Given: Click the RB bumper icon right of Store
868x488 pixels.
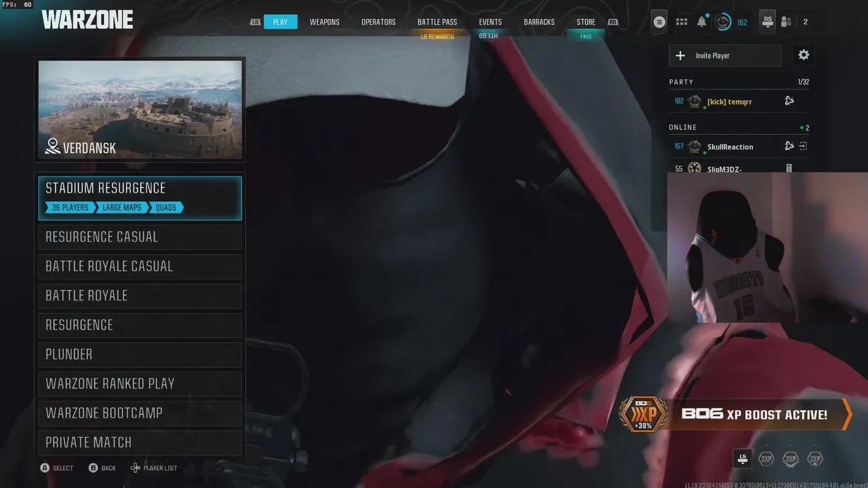Looking at the screenshot, I should coord(613,22).
